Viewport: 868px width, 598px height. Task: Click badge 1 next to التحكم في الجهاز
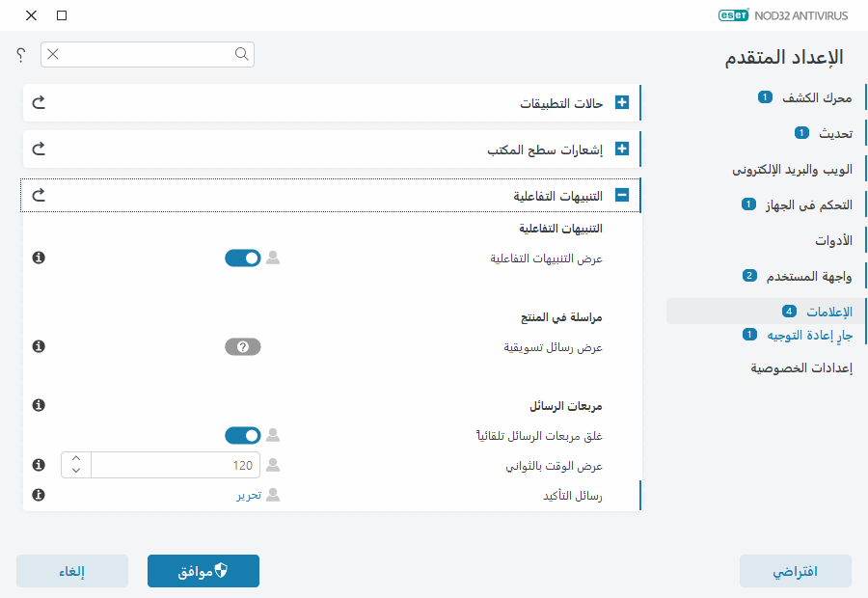[748, 204]
